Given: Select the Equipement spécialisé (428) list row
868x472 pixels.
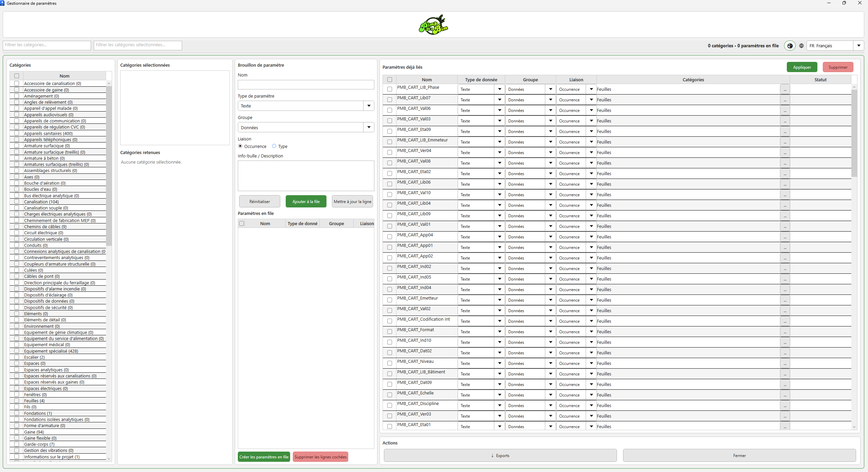Looking at the screenshot, I should [58, 351].
